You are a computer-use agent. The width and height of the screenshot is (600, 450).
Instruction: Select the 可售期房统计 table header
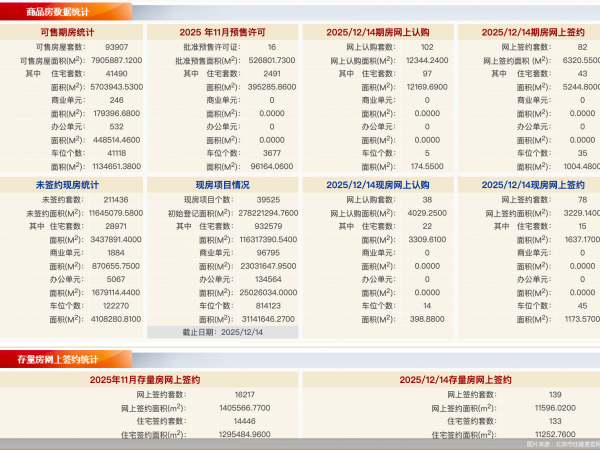point(72,32)
